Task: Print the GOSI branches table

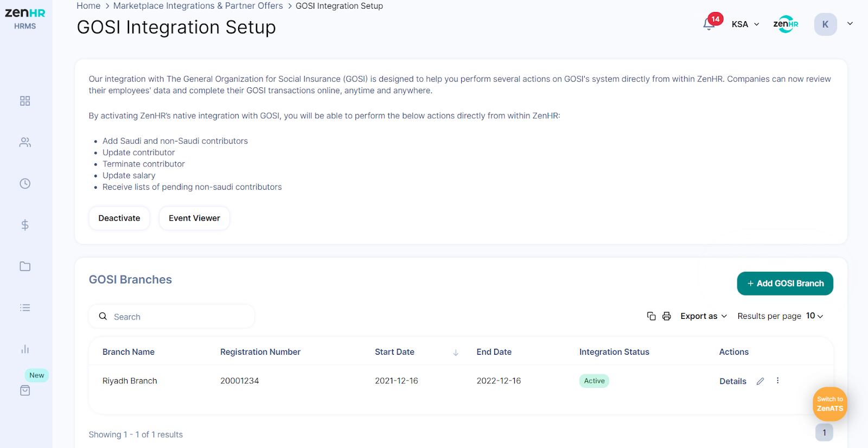Action: (x=667, y=316)
